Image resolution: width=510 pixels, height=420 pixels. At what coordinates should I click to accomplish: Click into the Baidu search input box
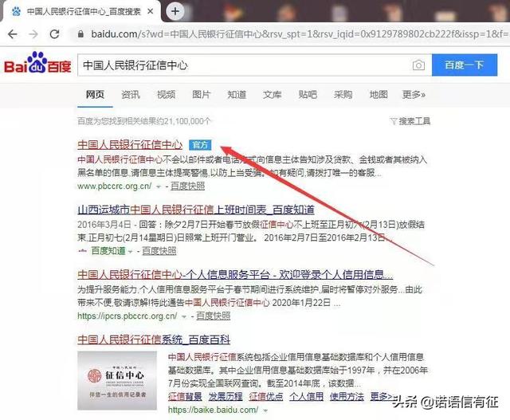[x=239, y=65]
